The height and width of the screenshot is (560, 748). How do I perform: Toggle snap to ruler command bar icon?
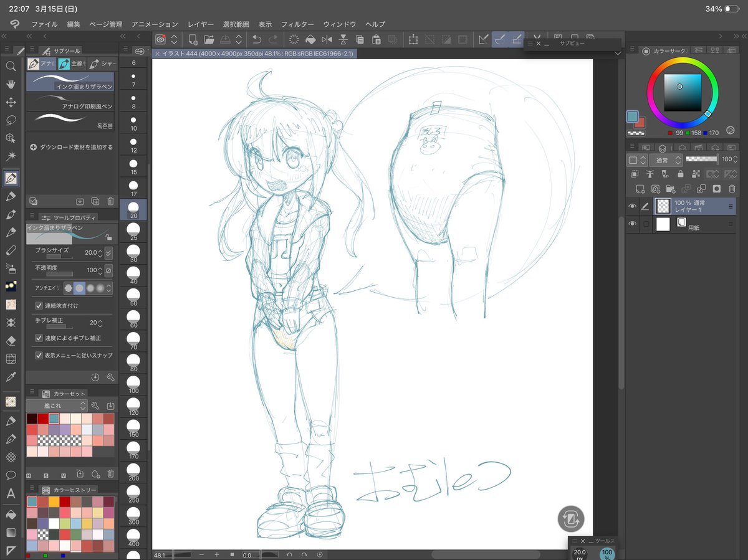(x=483, y=39)
